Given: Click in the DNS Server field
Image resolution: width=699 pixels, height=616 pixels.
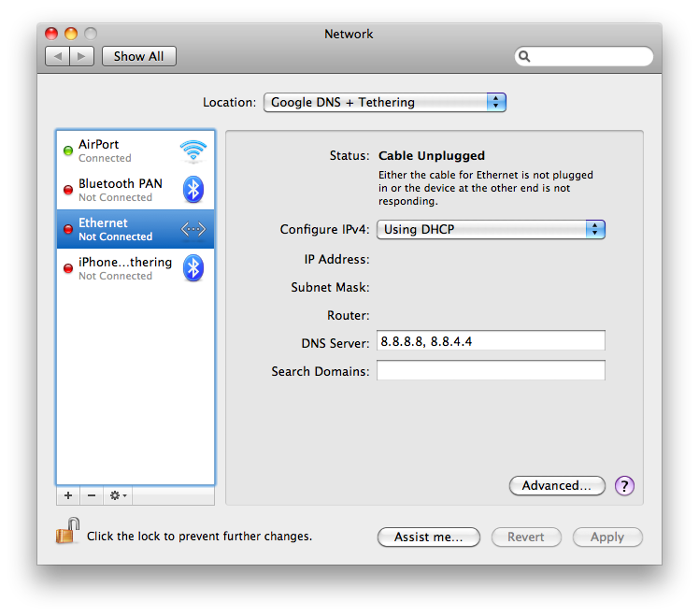Looking at the screenshot, I should pos(491,341).
